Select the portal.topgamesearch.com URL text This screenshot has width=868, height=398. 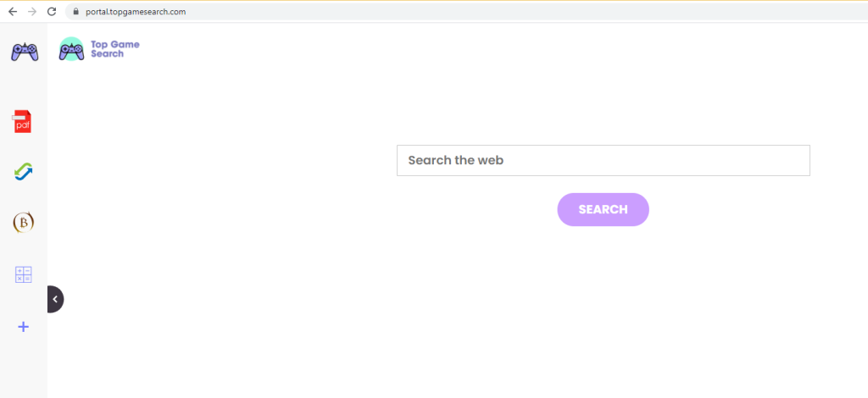pos(136,12)
